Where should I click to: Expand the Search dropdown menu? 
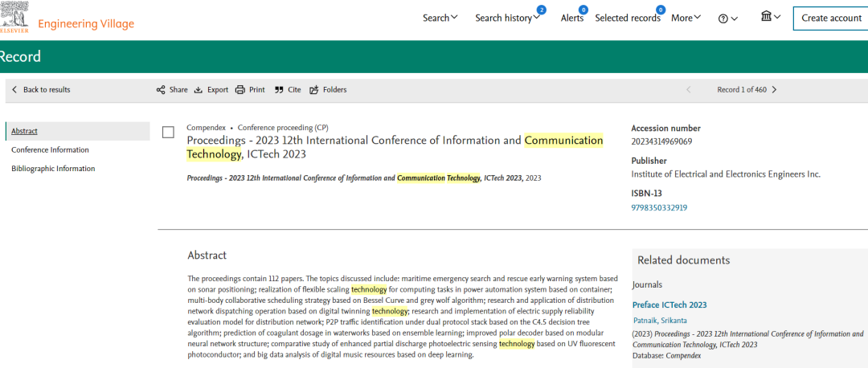coord(440,18)
